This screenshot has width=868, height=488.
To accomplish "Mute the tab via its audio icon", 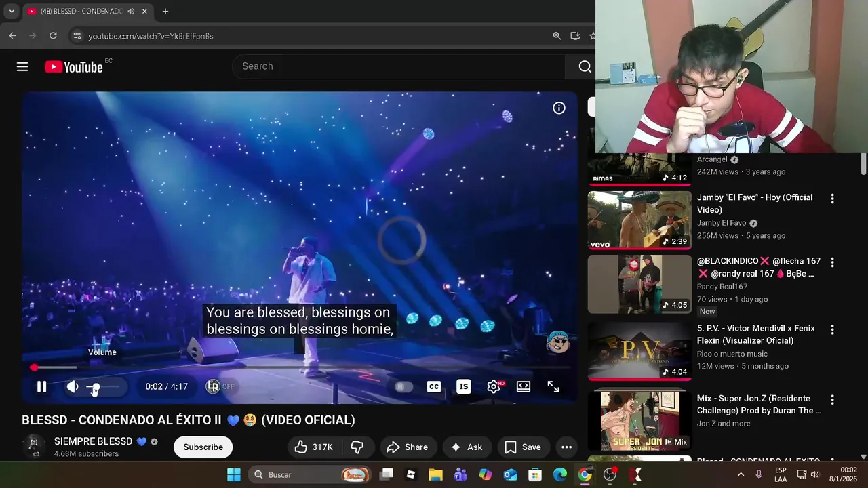I will click(x=131, y=12).
